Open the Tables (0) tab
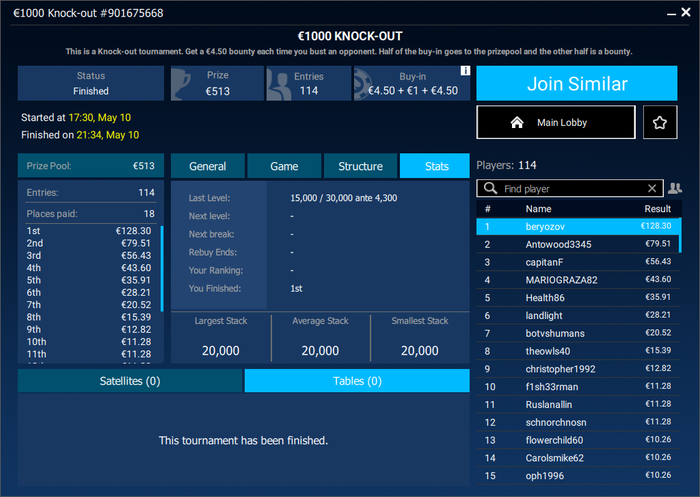The height and width of the screenshot is (497, 700). pos(357,381)
